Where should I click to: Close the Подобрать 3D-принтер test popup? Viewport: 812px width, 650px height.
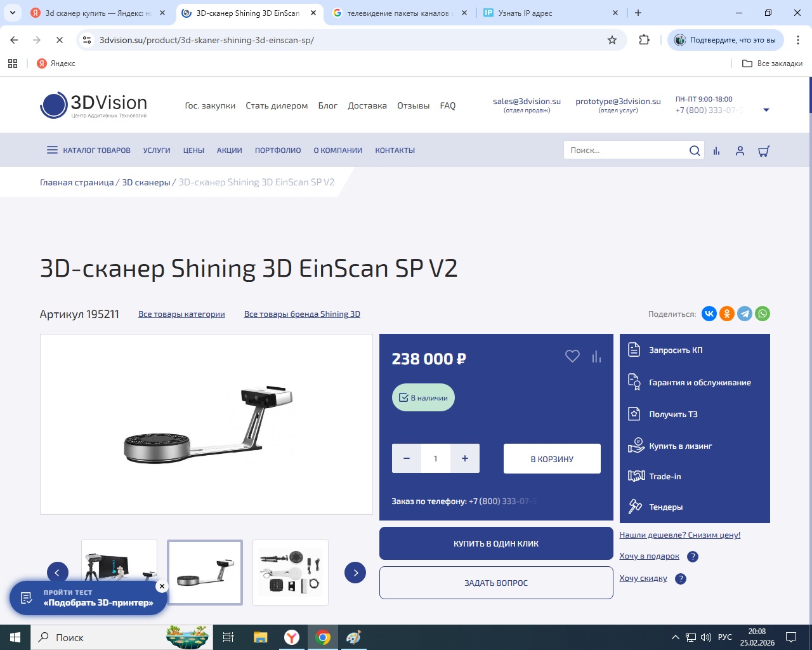tap(162, 587)
